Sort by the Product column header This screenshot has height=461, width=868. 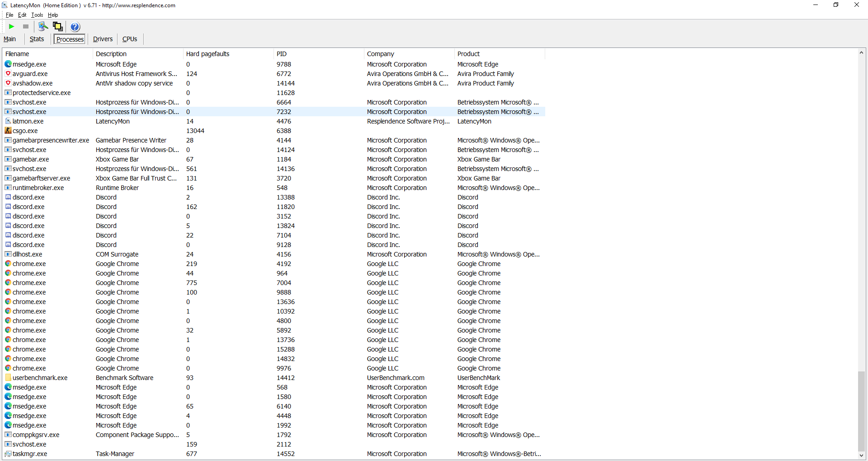point(500,54)
